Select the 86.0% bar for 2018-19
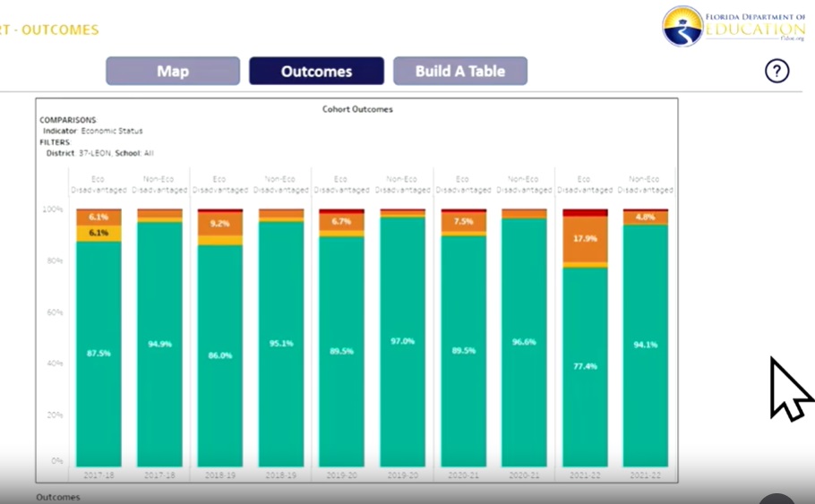 (x=219, y=355)
